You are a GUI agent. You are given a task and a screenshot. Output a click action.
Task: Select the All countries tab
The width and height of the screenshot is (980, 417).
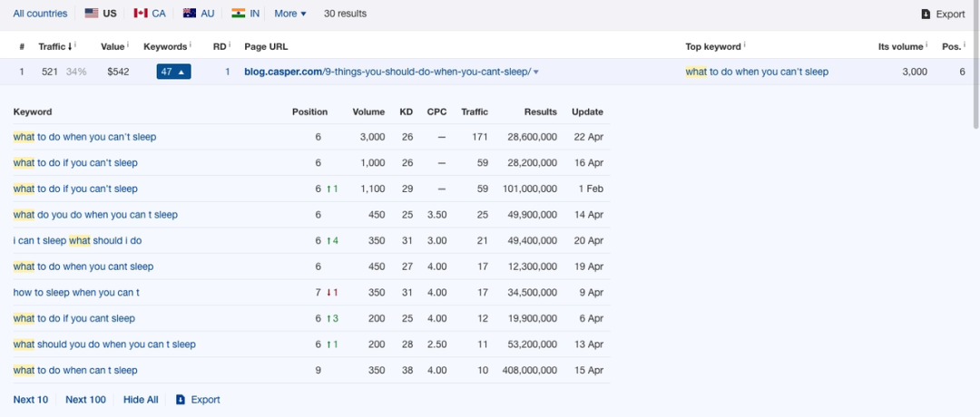[x=40, y=14]
